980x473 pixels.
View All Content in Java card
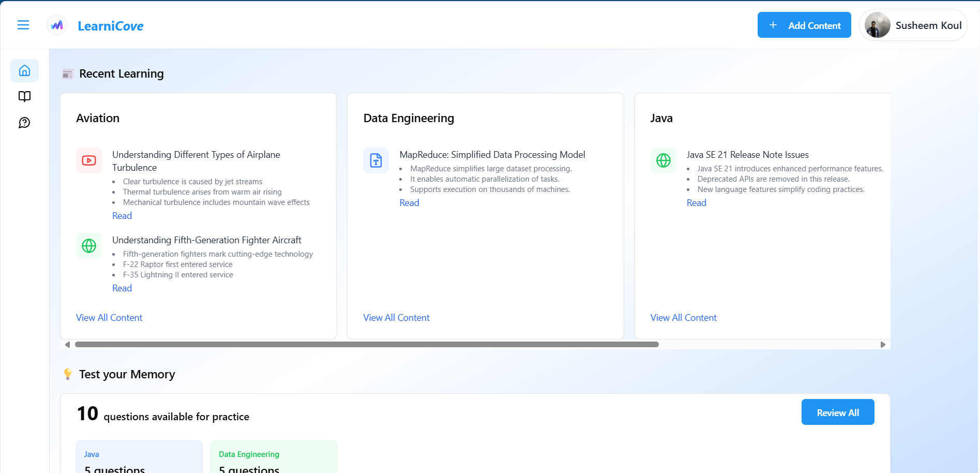[x=683, y=318]
